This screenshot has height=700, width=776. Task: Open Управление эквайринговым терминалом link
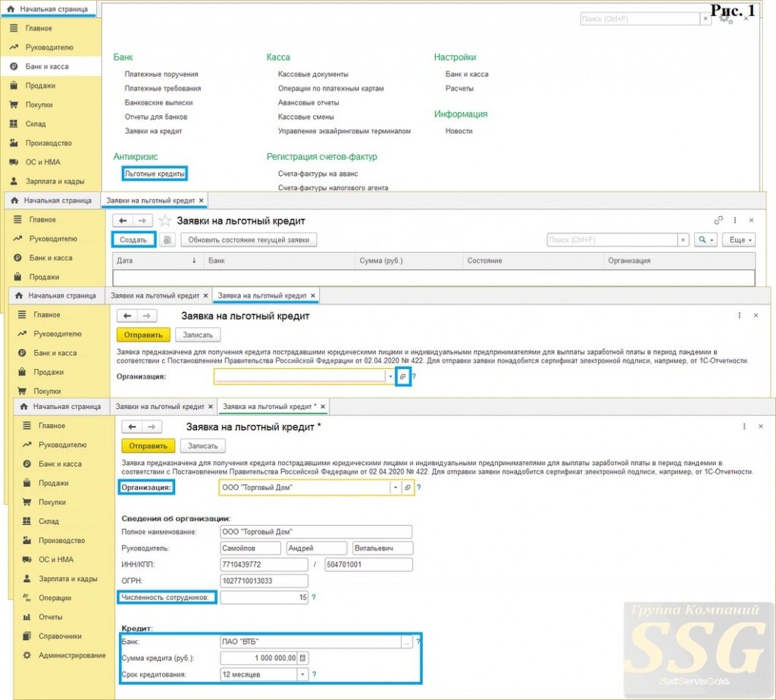point(344,131)
